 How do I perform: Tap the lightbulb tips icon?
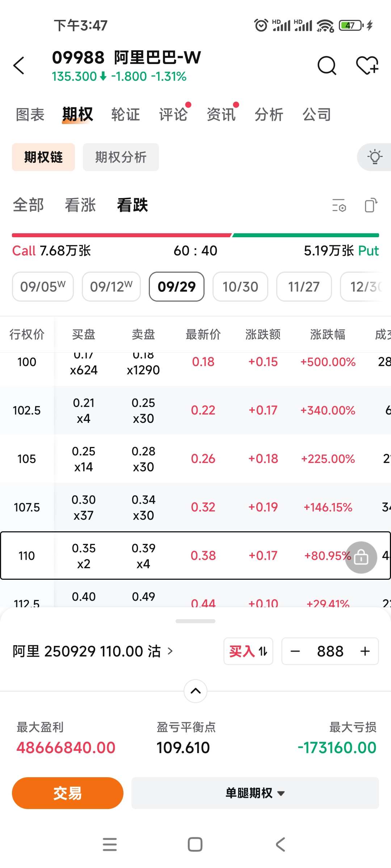[x=375, y=157]
